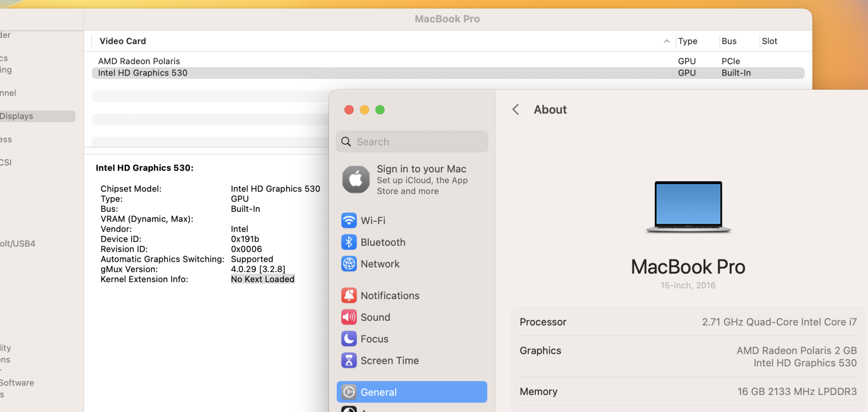Click the Built-In cell in the video card table
Image resolution: width=868 pixels, height=412 pixels.
pyautogui.click(x=736, y=73)
